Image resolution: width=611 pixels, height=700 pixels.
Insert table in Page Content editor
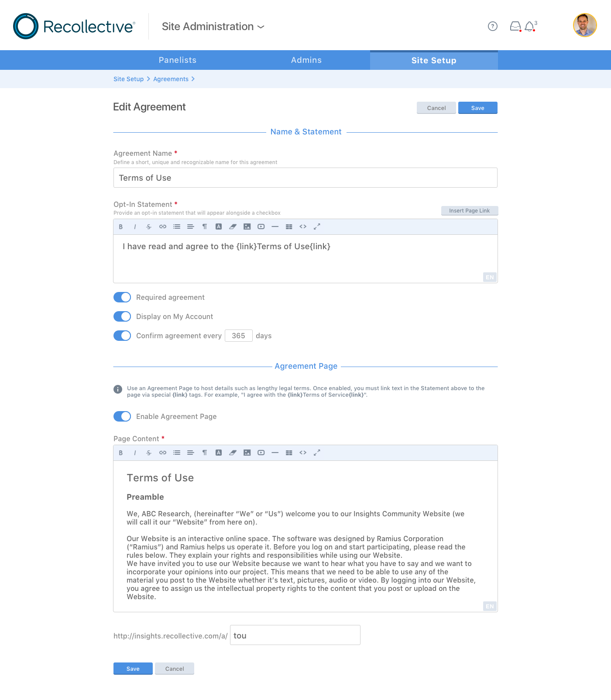pos(289,453)
